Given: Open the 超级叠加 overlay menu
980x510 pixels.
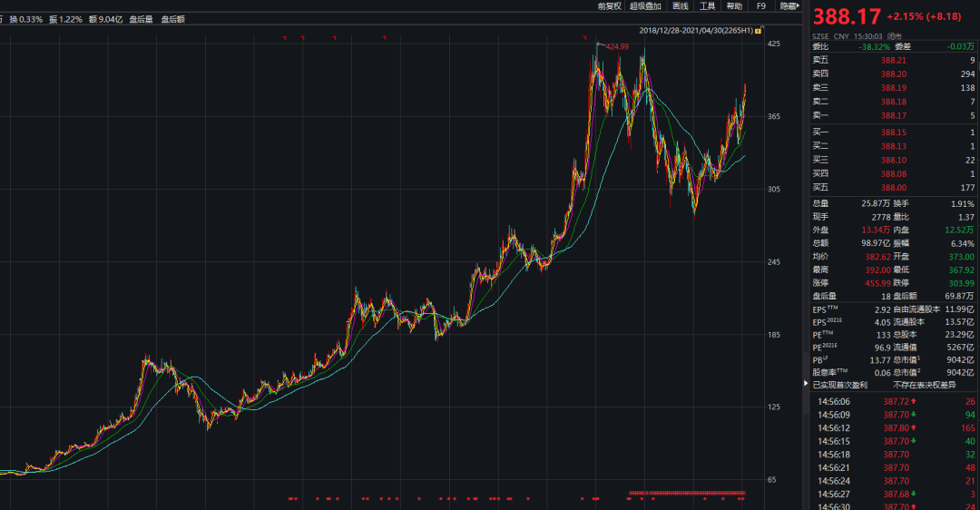Looking at the screenshot, I should tap(645, 6).
